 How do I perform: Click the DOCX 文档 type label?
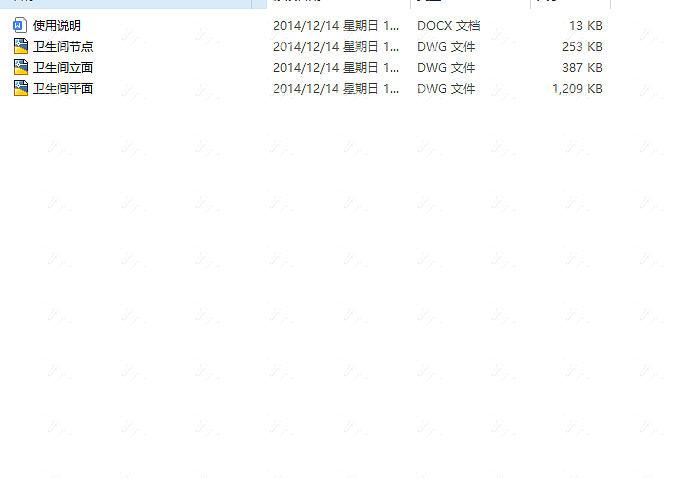tap(448, 26)
